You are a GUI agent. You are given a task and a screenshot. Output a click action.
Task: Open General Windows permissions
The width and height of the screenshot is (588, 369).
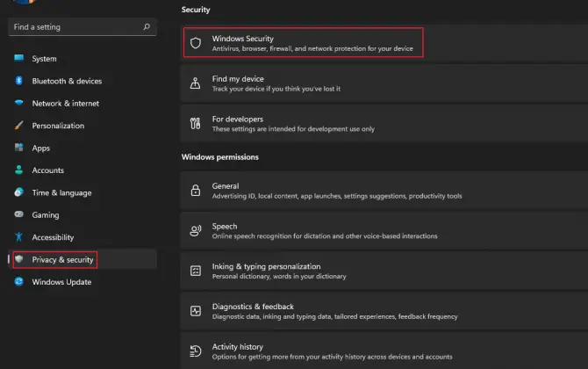(384, 191)
